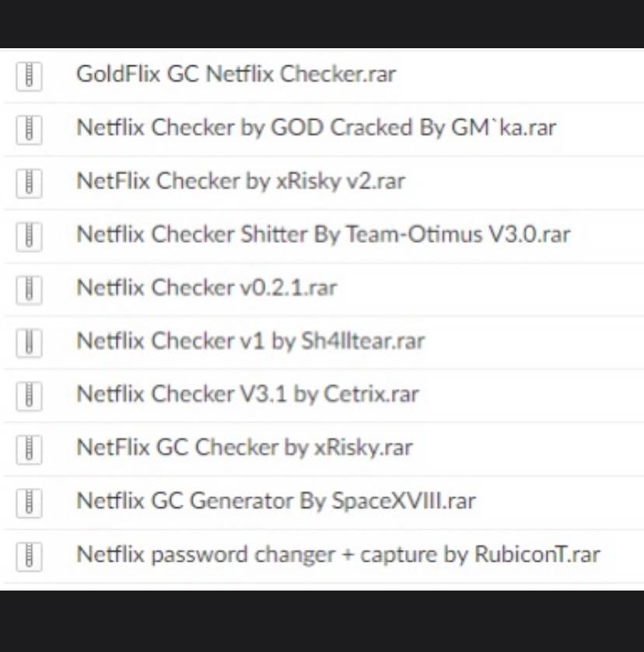Screen dimensions: 644x652
Task: Select the Netflix GC Generator By SpaceXVIII.rar name
Action: [275, 501]
